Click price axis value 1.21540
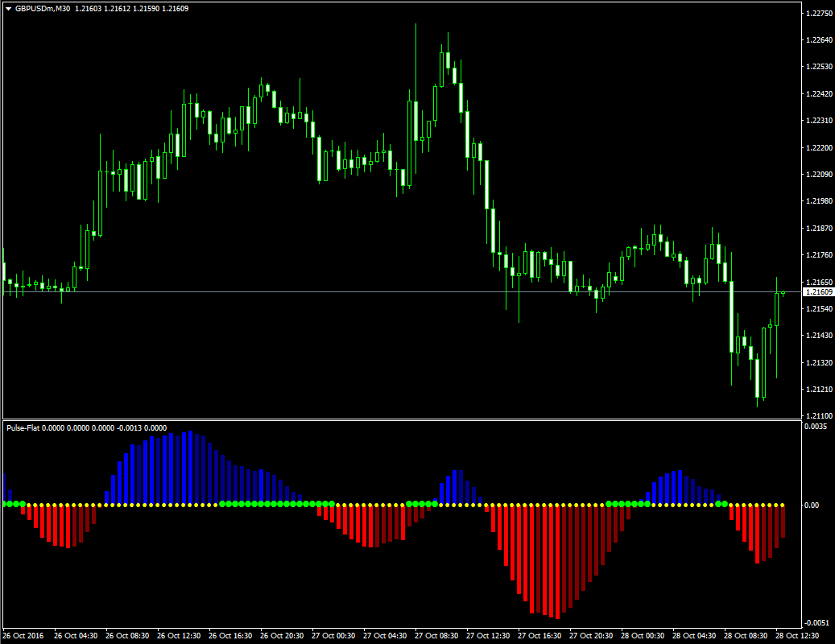835x644 pixels. tap(819, 308)
